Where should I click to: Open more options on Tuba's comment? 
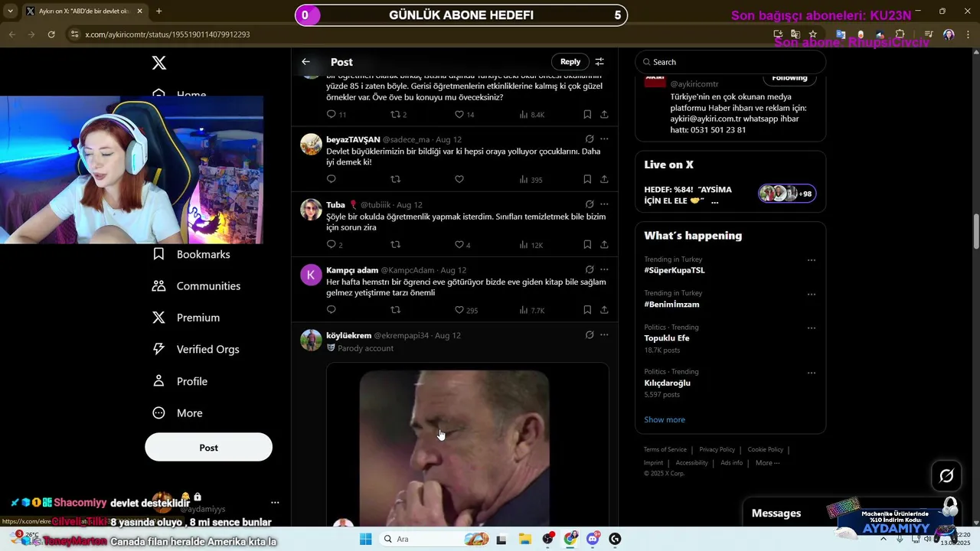click(604, 204)
